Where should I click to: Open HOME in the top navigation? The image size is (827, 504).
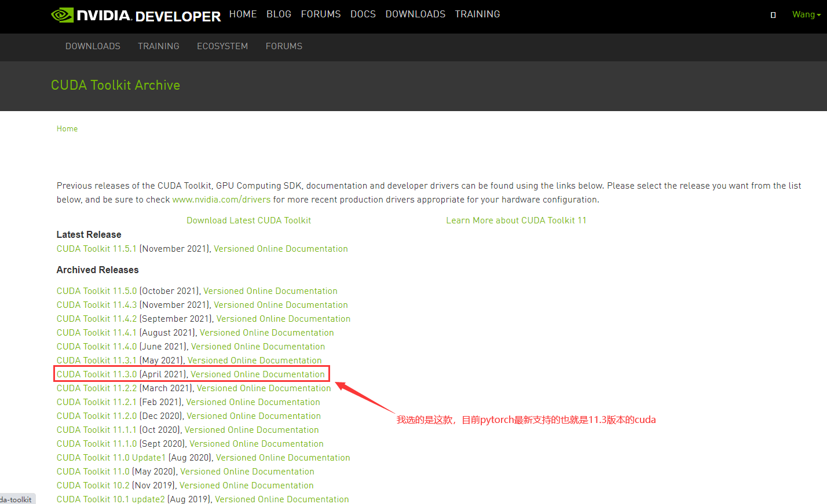click(x=243, y=14)
